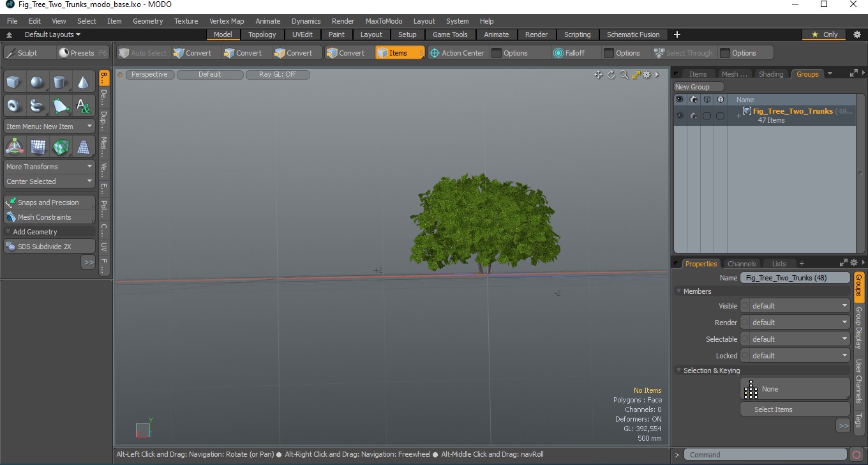Click the Name input field

tap(795, 278)
